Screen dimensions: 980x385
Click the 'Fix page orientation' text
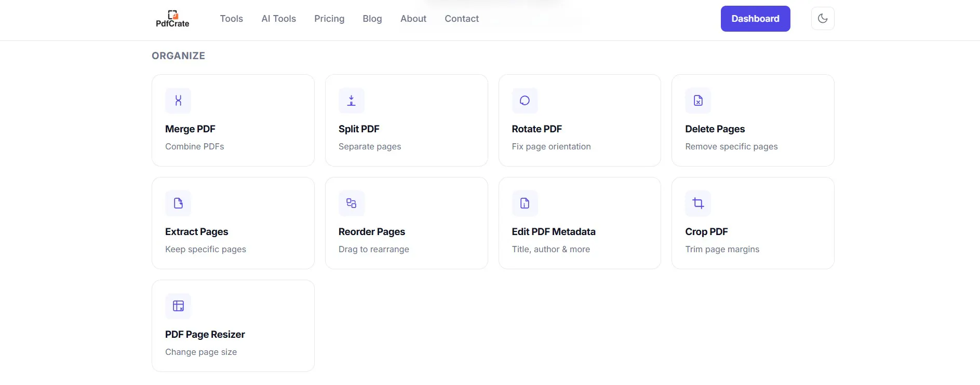pos(551,147)
